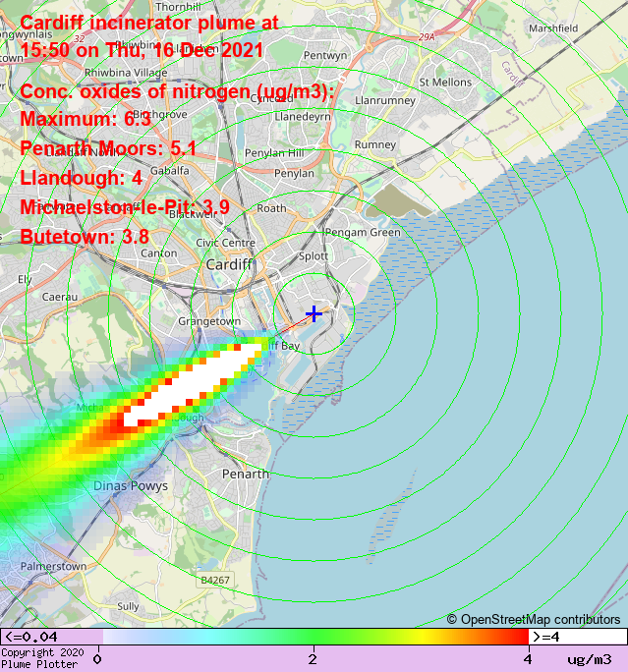Click the 'Llanedeyrn' place label

pyautogui.click(x=303, y=117)
